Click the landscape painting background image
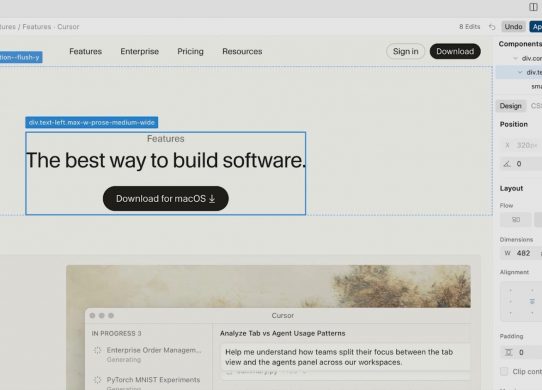Viewport: 542px width, 390px height. [268, 286]
